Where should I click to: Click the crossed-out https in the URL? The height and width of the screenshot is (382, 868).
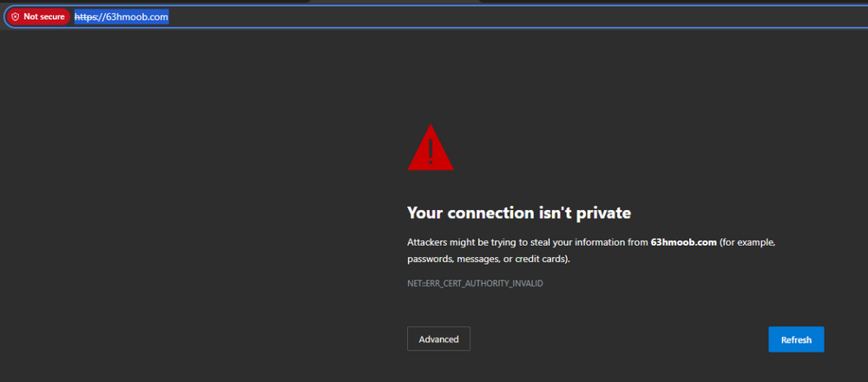(87, 16)
